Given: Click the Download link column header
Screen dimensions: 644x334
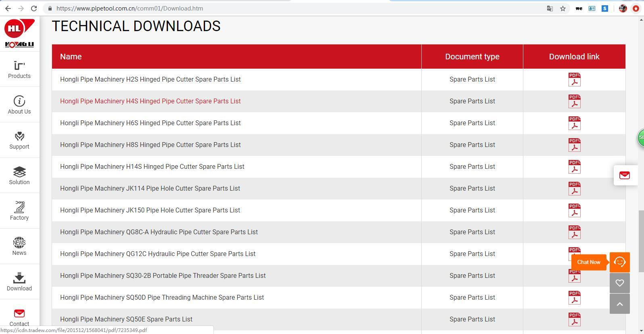Looking at the screenshot, I should (574, 57).
